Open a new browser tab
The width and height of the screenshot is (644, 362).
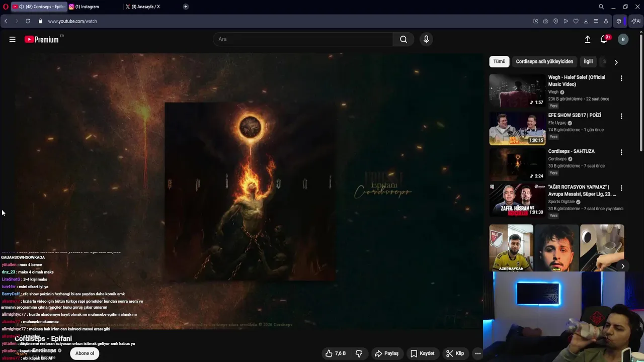pos(186,7)
